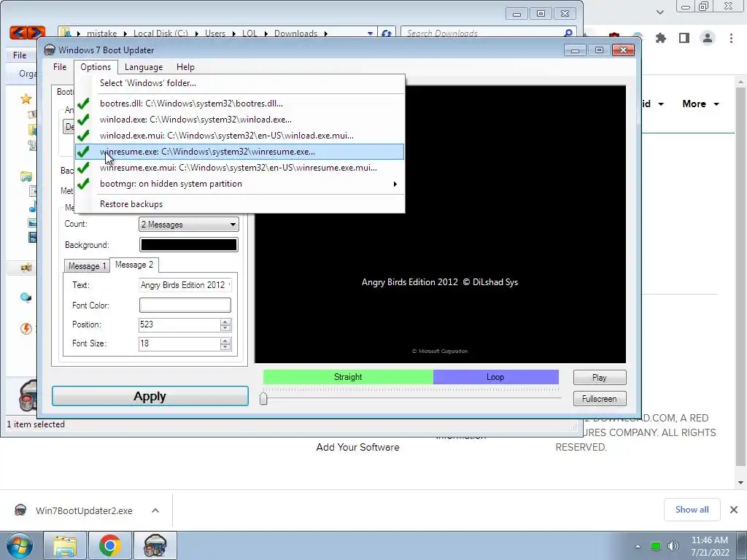Expand the Downloads breadcrumb arrow
Viewport: 747px width, 560px height.
tap(326, 34)
